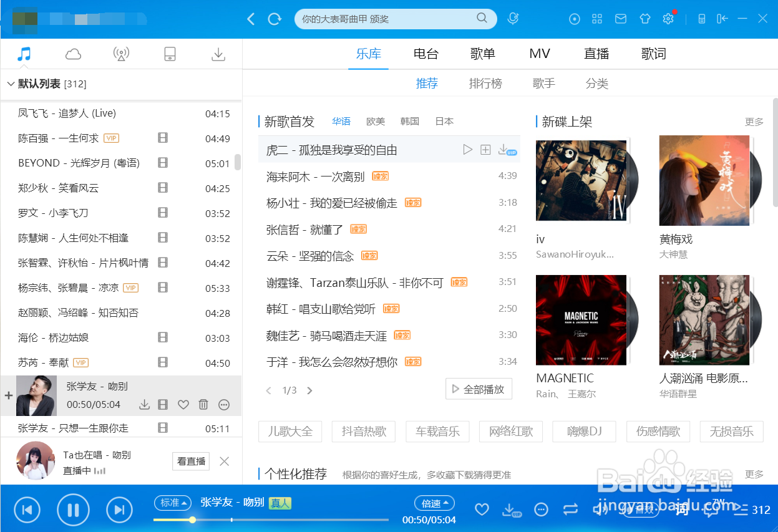
Task: Open 标准 quality dropdown
Action: [x=172, y=503]
